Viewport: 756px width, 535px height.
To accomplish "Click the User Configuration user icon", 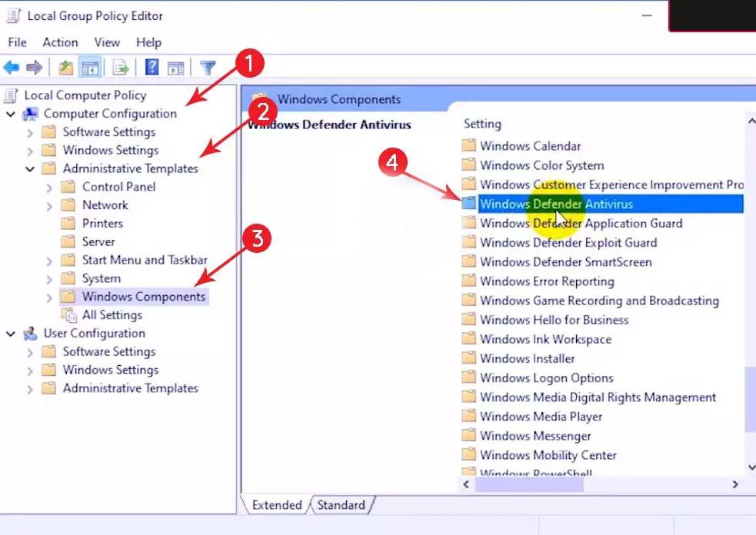I will [x=30, y=334].
